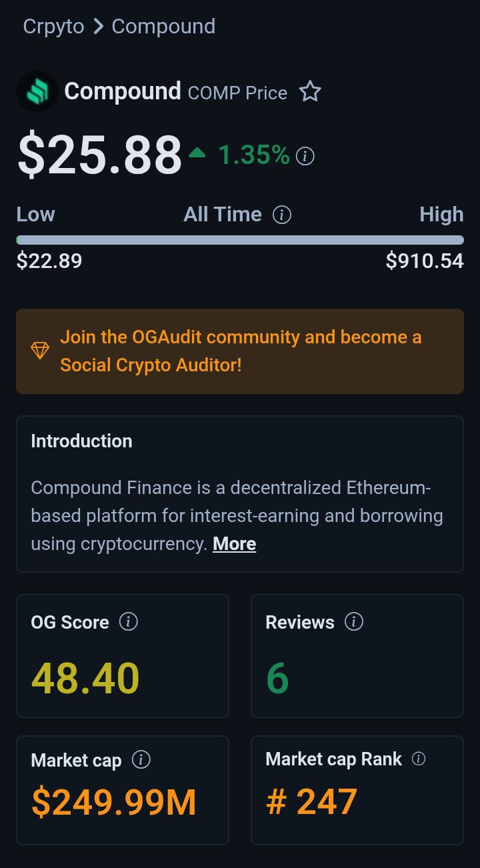Click the Market cap Rank info icon
The width and height of the screenshot is (480, 868).
tap(419, 759)
